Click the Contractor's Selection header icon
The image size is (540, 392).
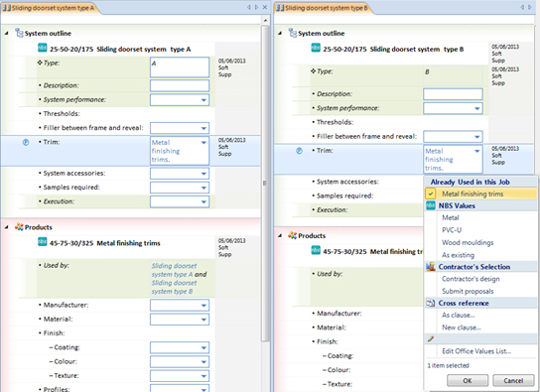431,266
